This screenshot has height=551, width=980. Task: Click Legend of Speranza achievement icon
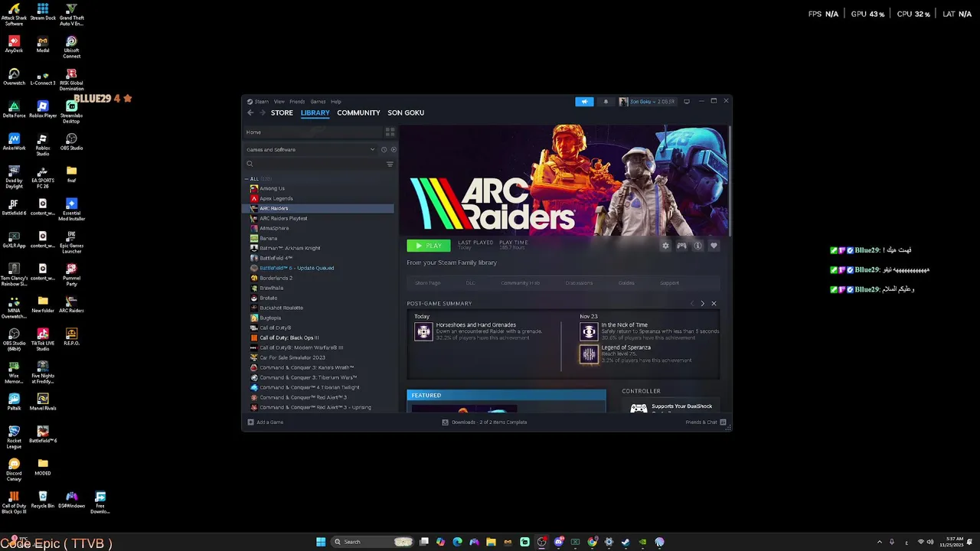point(589,354)
